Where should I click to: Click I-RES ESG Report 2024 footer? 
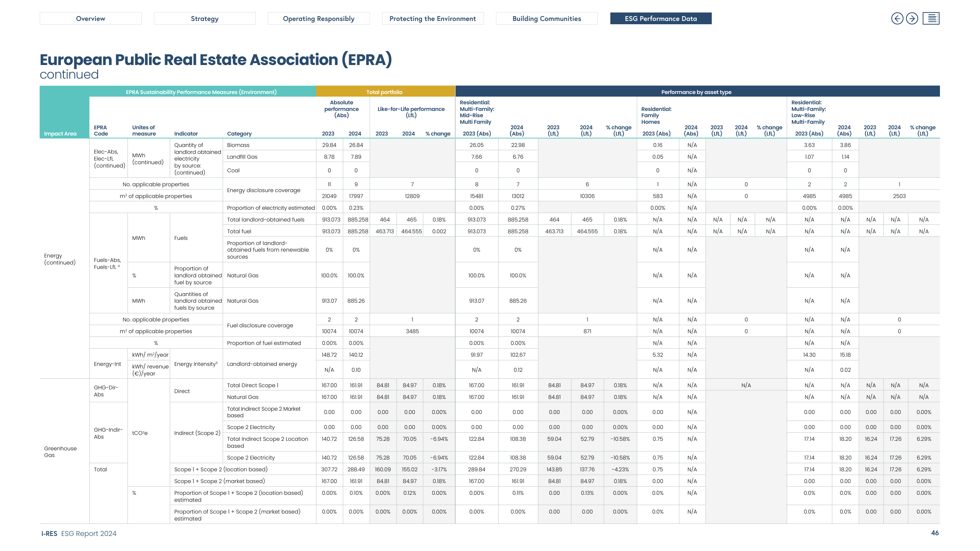pyautogui.click(x=79, y=533)
